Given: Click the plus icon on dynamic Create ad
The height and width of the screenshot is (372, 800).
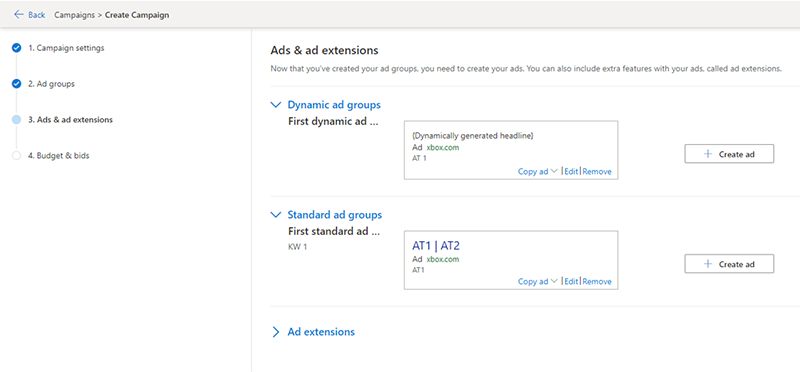Looking at the screenshot, I should coord(708,154).
